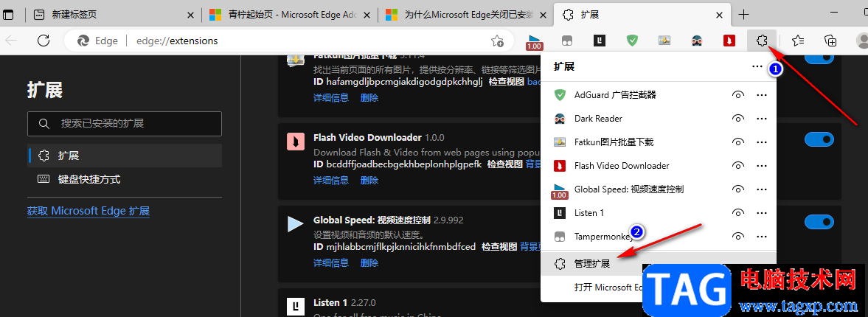Switch to 新建标签页 tab
This screenshot has height=317, width=868.
(114, 15)
